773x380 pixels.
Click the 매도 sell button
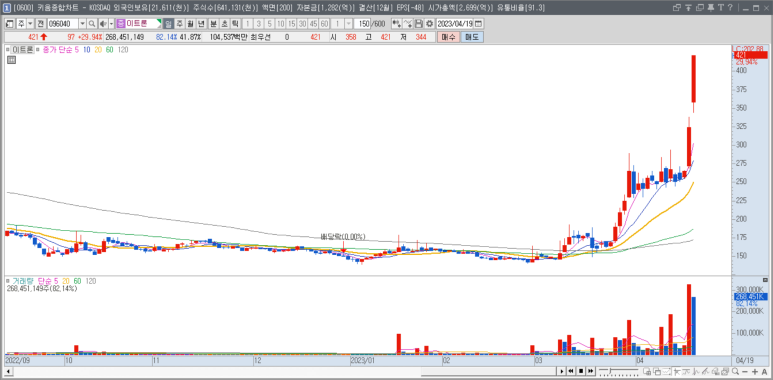472,37
